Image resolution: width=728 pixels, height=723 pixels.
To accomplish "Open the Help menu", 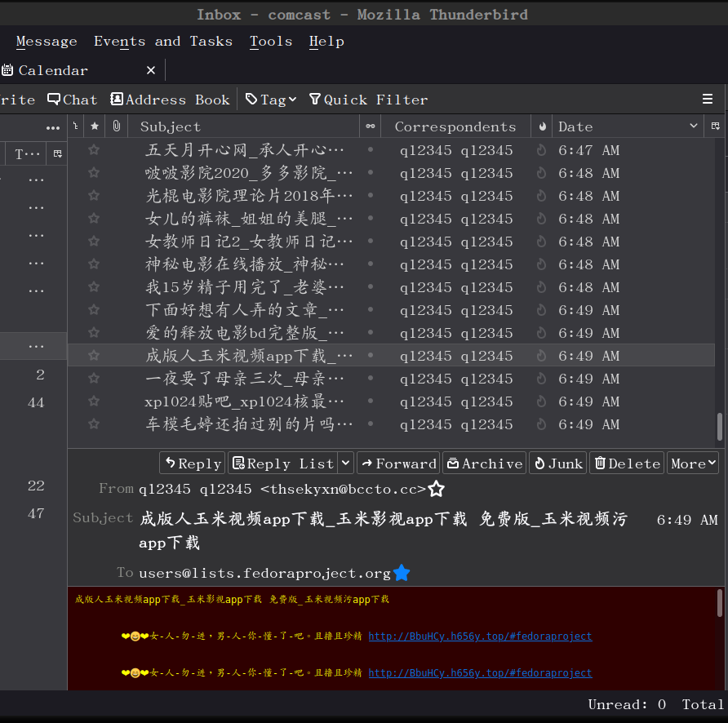I will [x=326, y=42].
